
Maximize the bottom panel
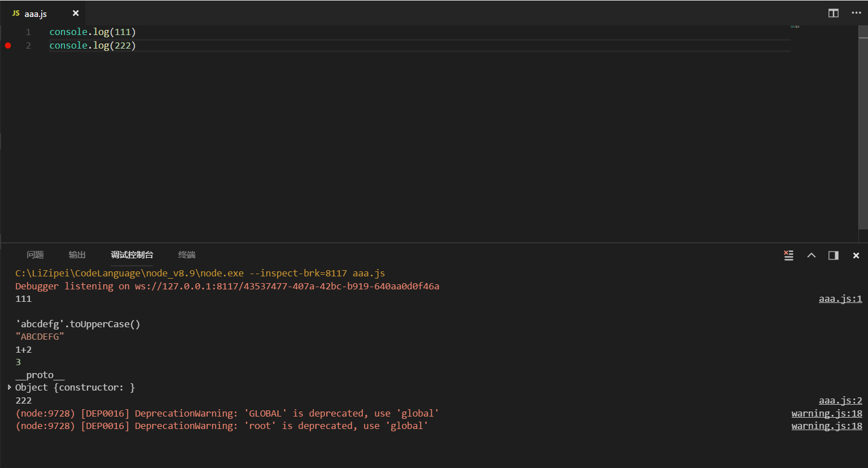click(811, 255)
